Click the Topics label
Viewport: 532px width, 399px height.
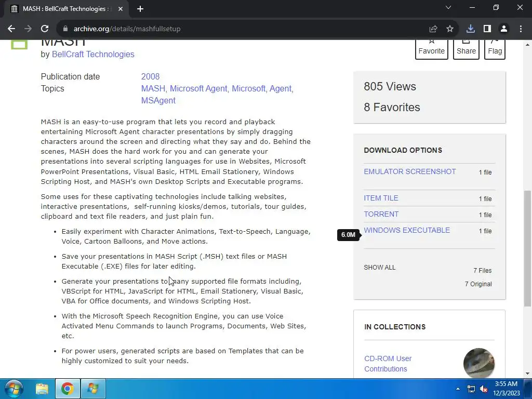click(x=52, y=88)
